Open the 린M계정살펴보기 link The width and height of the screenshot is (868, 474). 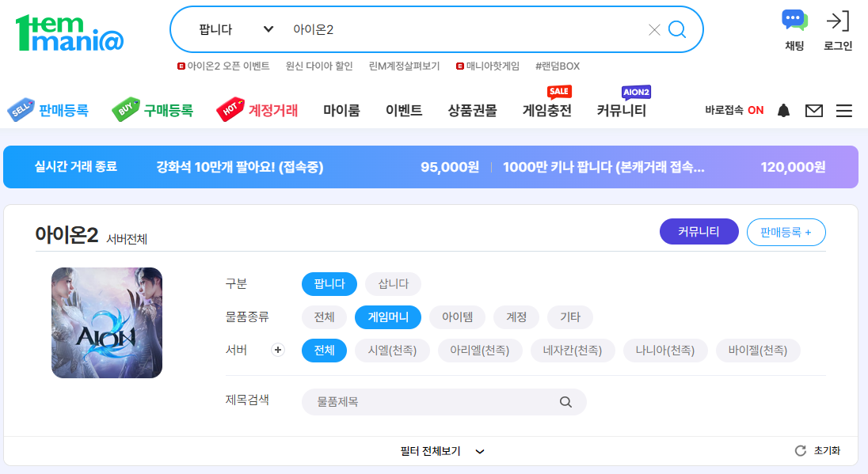click(404, 66)
